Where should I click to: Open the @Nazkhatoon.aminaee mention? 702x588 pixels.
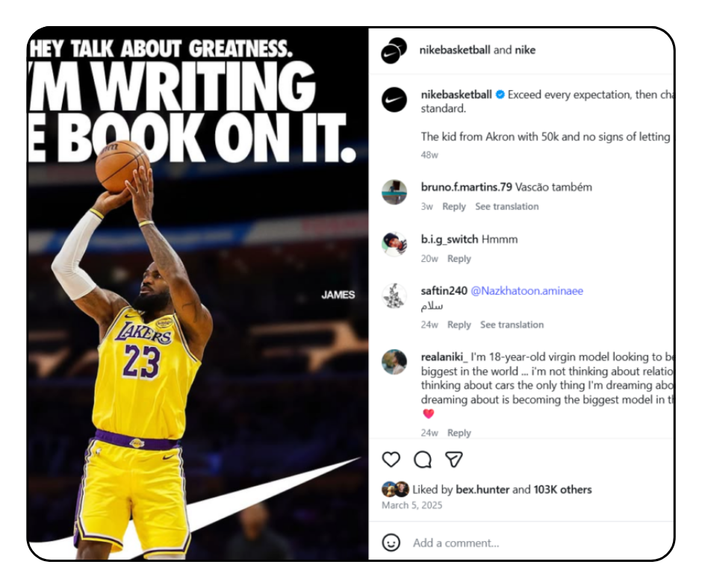point(527,291)
